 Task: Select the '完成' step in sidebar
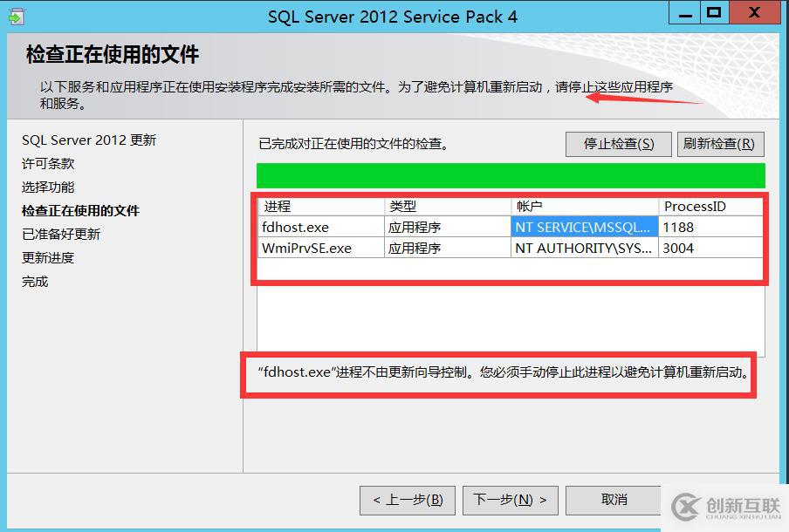(x=35, y=281)
